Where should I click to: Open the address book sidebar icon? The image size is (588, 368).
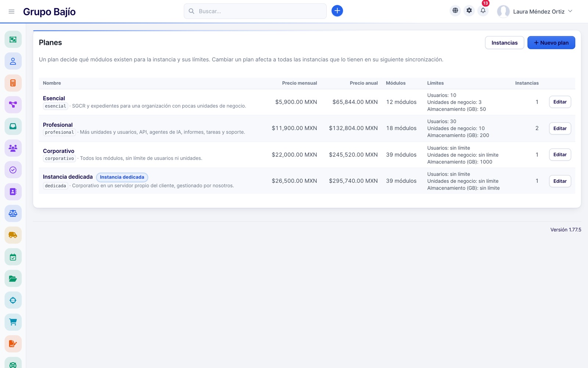coord(13,191)
